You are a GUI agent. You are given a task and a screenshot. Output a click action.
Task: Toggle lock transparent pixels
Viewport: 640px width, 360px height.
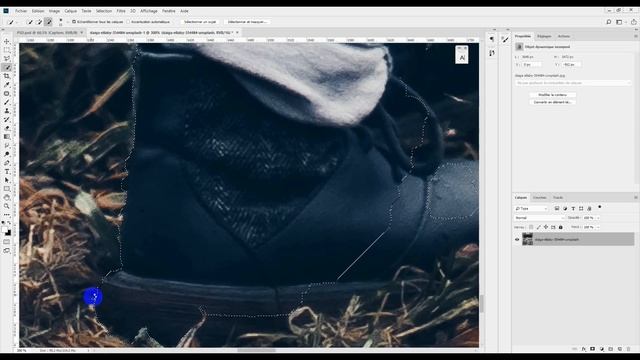(x=531, y=227)
